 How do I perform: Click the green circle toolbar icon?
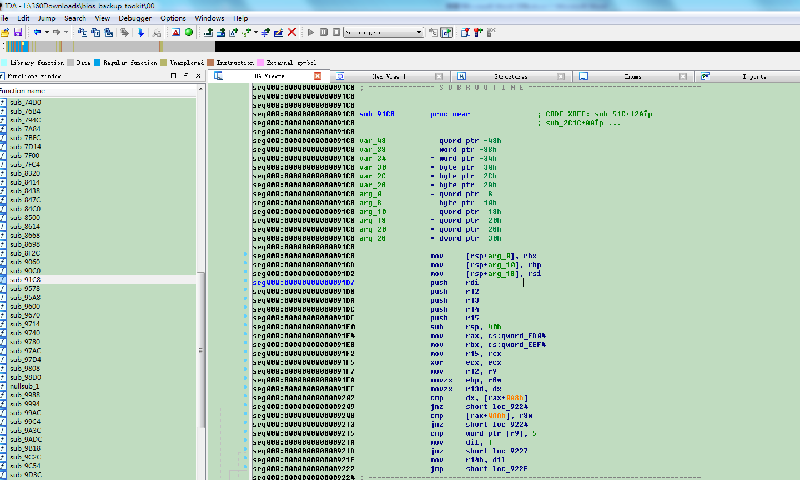click(189, 32)
